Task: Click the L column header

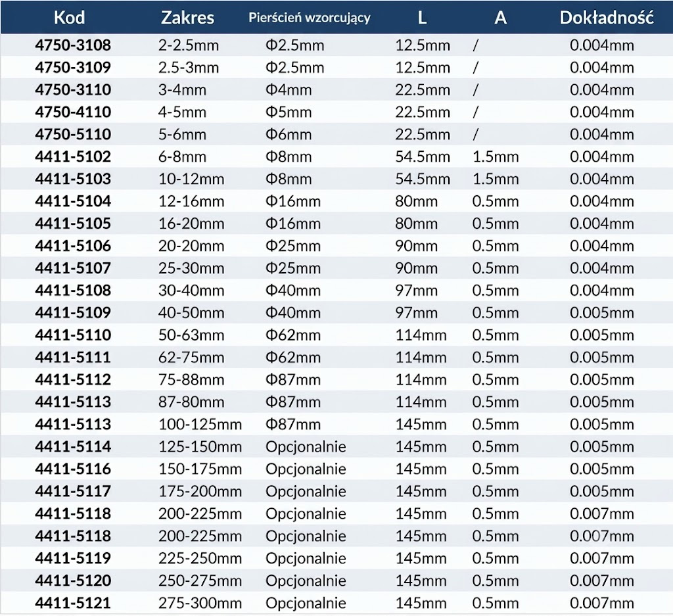Action: [422, 18]
